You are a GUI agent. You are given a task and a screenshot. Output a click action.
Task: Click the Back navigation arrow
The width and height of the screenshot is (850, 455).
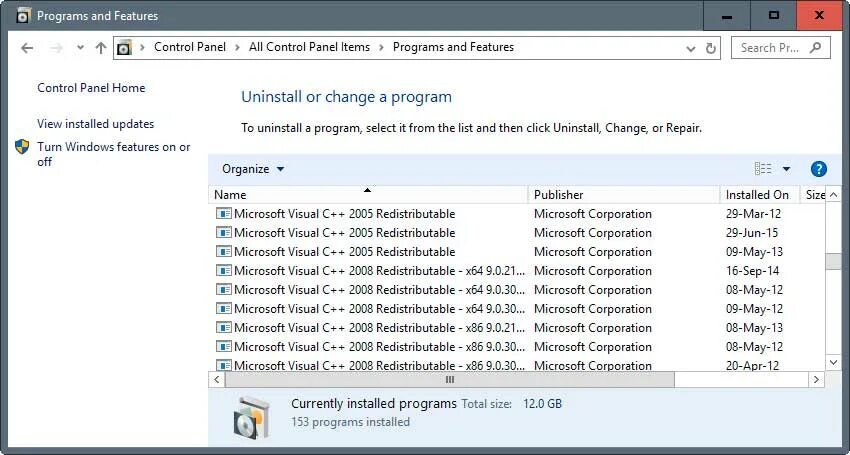click(x=27, y=48)
